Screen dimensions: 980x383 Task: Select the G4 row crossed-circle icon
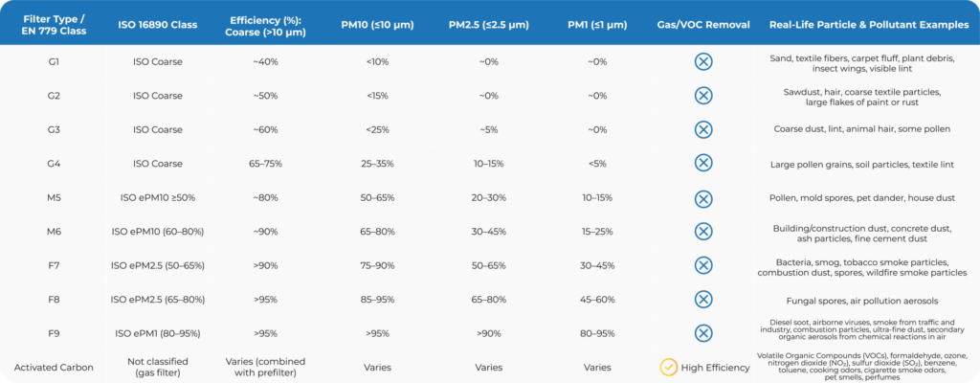click(x=702, y=164)
